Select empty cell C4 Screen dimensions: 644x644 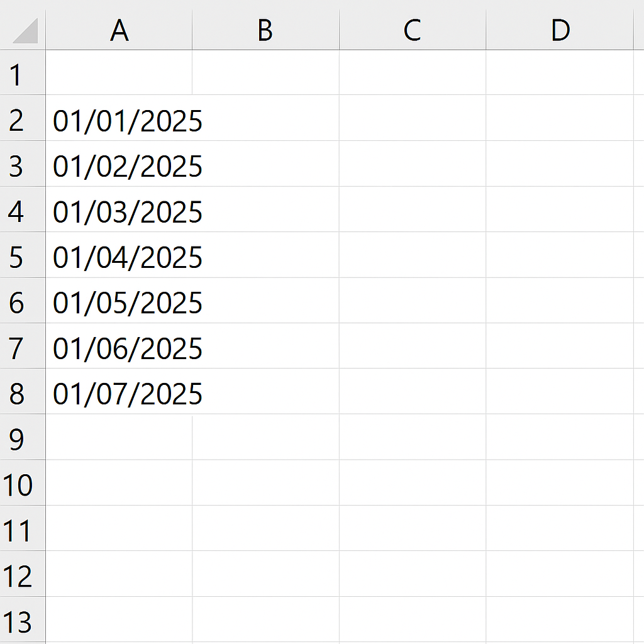[413, 209]
